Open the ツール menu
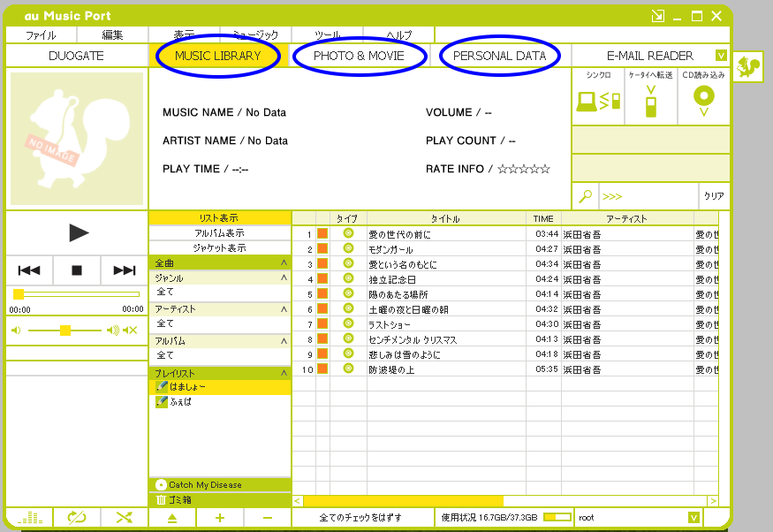The image size is (773, 532). point(328,35)
